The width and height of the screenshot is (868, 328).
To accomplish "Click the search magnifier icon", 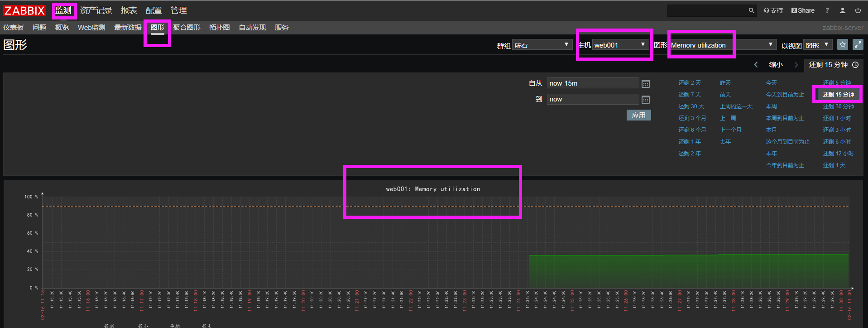I will coord(751,10).
